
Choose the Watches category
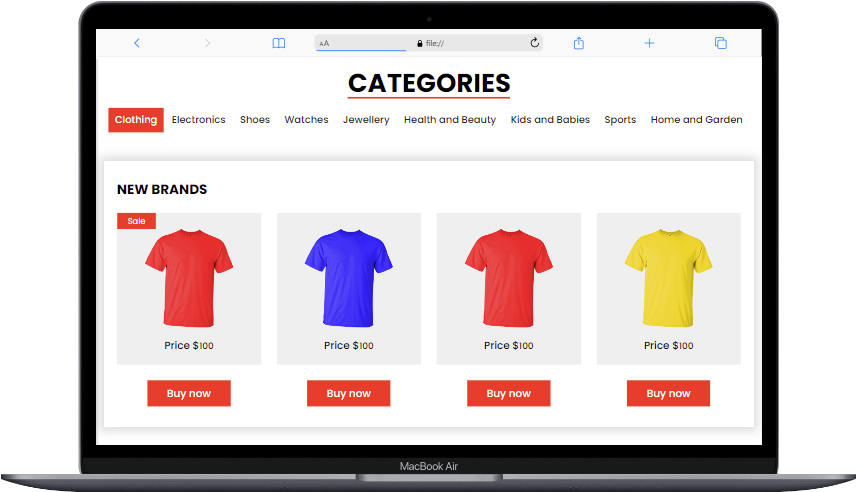[306, 120]
